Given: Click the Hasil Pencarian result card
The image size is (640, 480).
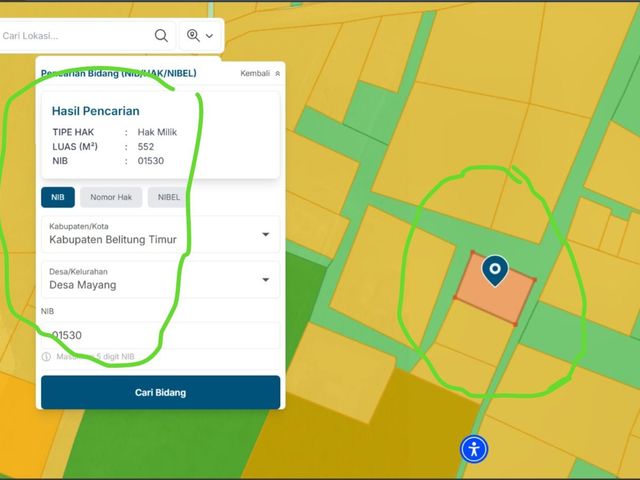Looking at the screenshot, I should (x=160, y=135).
